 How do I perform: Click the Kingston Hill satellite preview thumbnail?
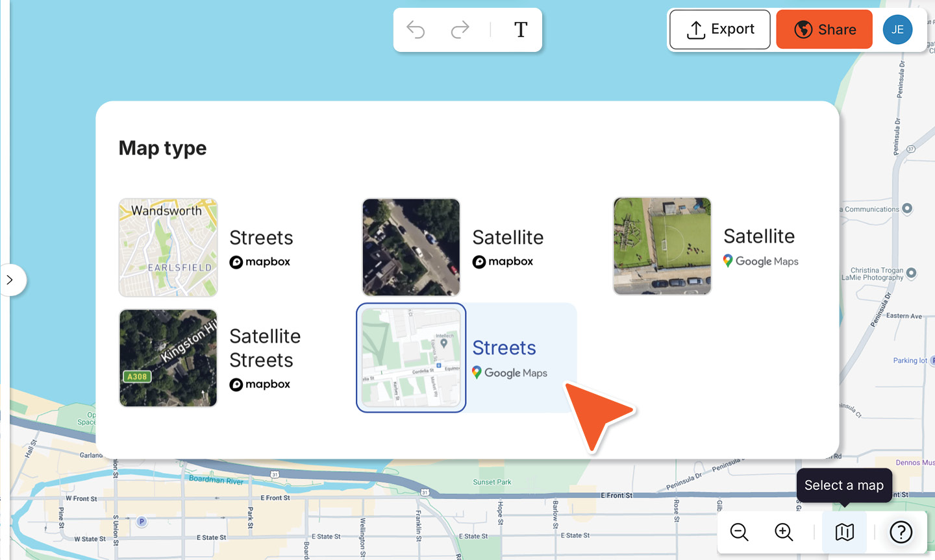[x=168, y=358]
